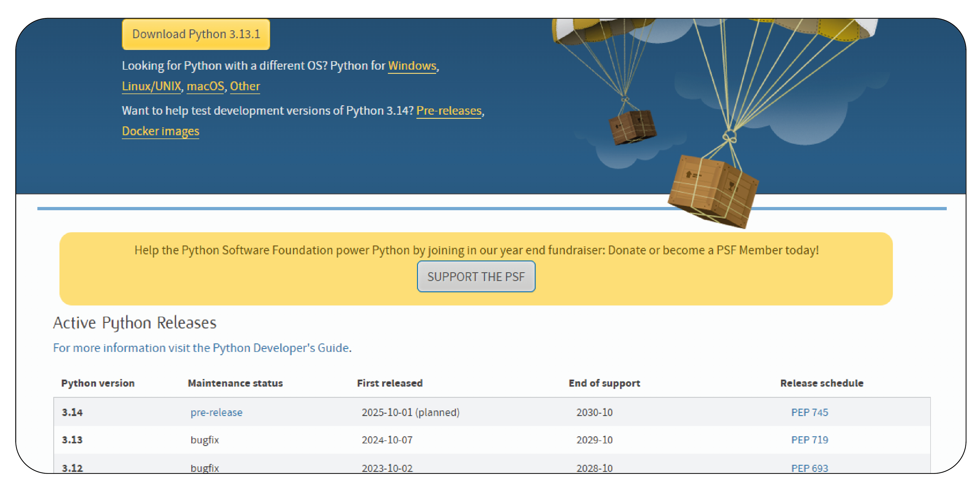
Task: Select the Python version 3.13 cell
Action: (72, 440)
